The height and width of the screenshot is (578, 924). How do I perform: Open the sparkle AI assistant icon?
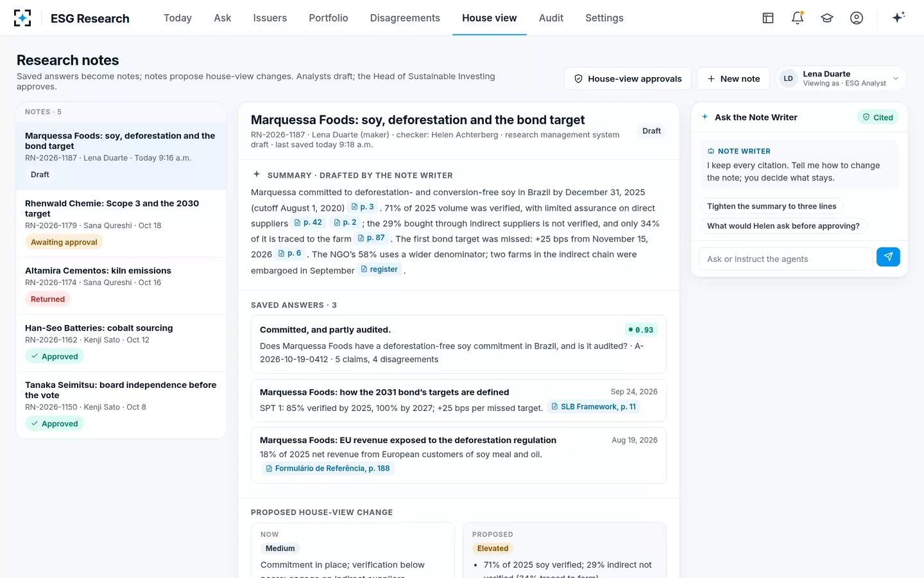[x=898, y=17]
